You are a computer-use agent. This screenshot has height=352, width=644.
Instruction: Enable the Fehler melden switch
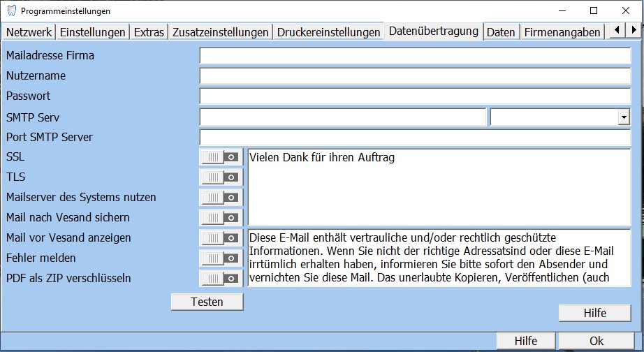click(221, 259)
